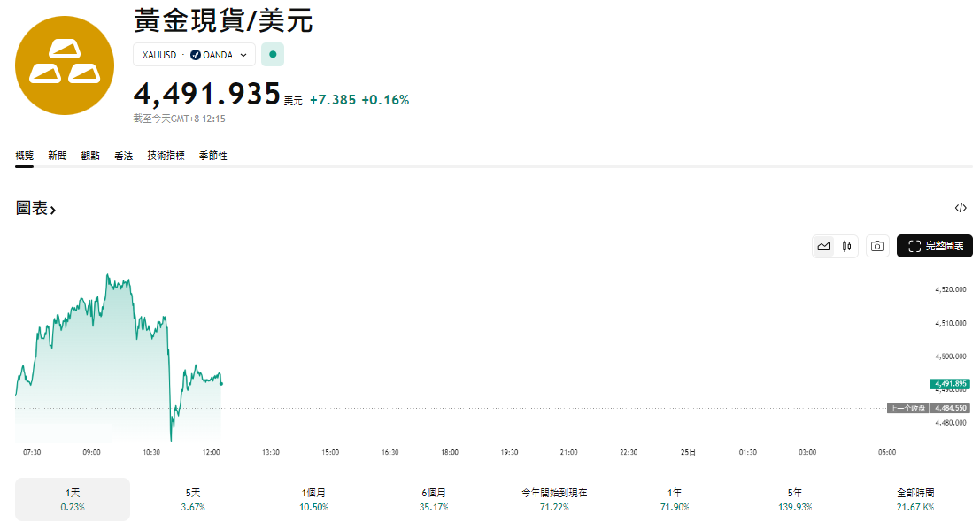Switch to the 季節性 tab
Image resolution: width=980 pixels, height=522 pixels.
[x=212, y=155]
